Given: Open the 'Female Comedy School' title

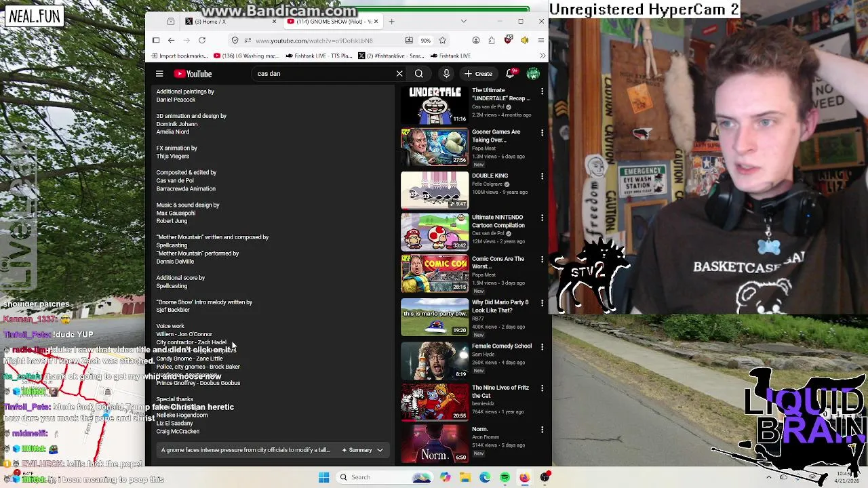Looking at the screenshot, I should pos(502,346).
